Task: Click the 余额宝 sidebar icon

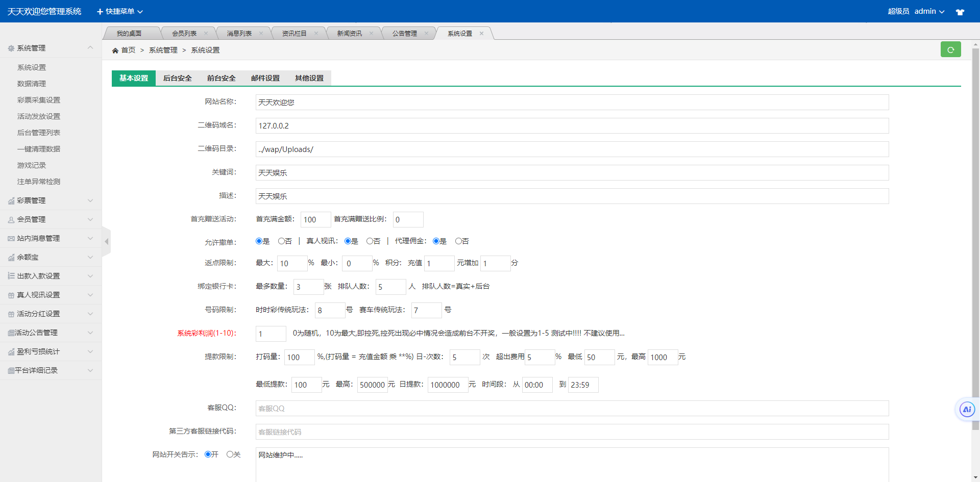Action: click(x=11, y=257)
